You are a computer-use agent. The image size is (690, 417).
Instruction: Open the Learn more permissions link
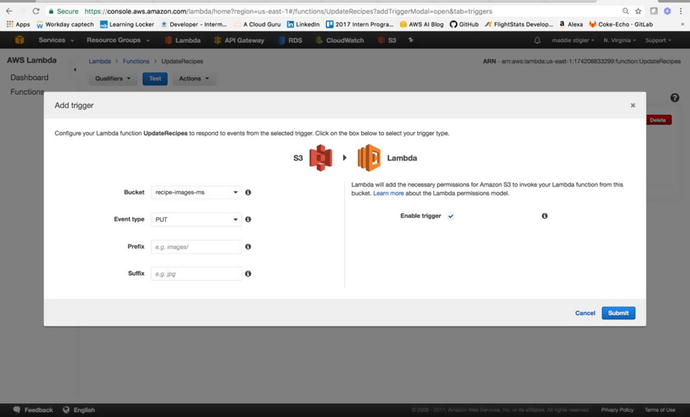click(388, 192)
